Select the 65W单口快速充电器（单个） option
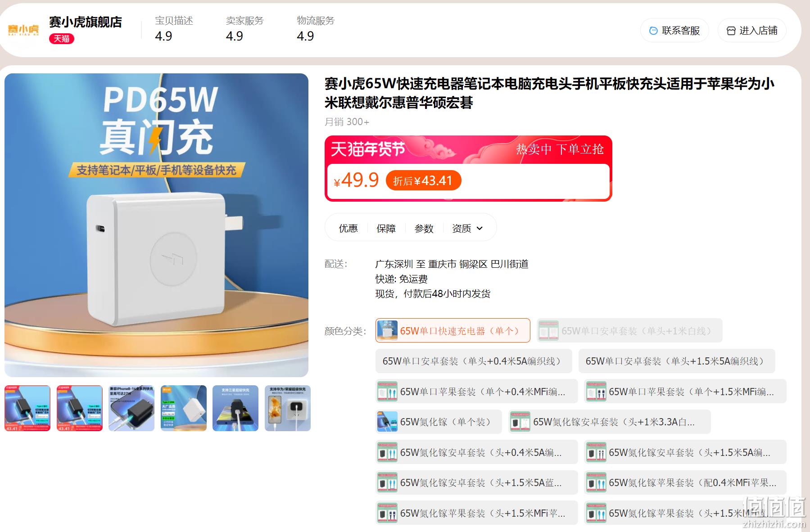This screenshot has width=810, height=532. click(x=453, y=331)
